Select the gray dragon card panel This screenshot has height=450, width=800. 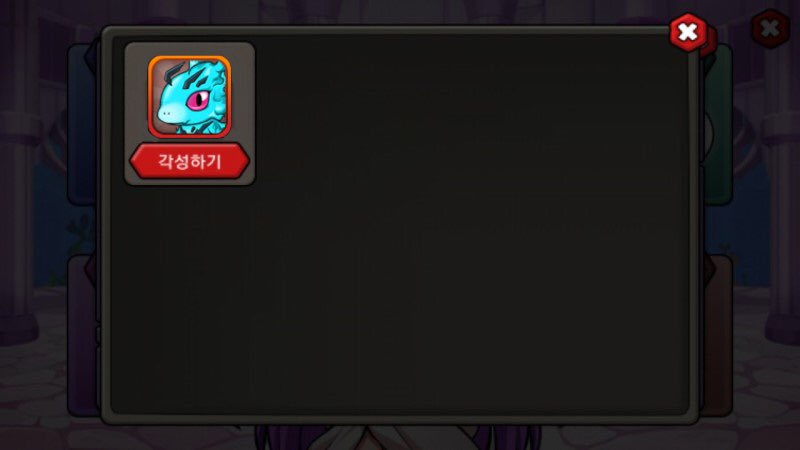pos(190,114)
